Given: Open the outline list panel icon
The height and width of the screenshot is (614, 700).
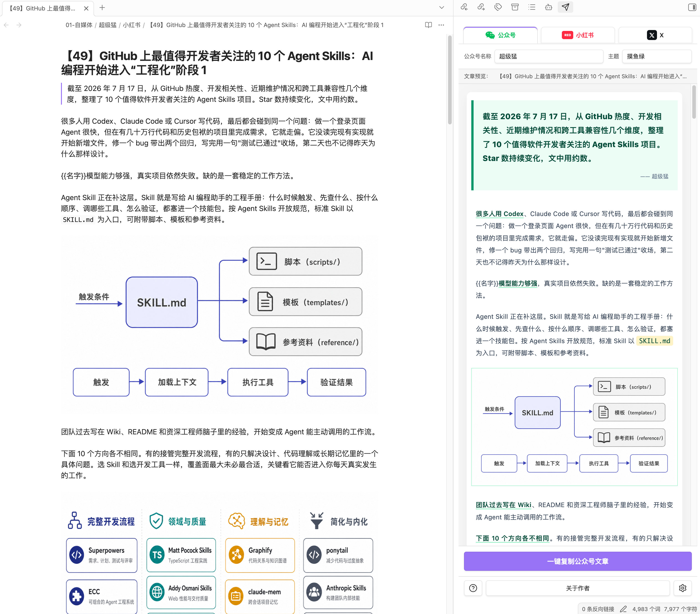Looking at the screenshot, I should tap(532, 7).
